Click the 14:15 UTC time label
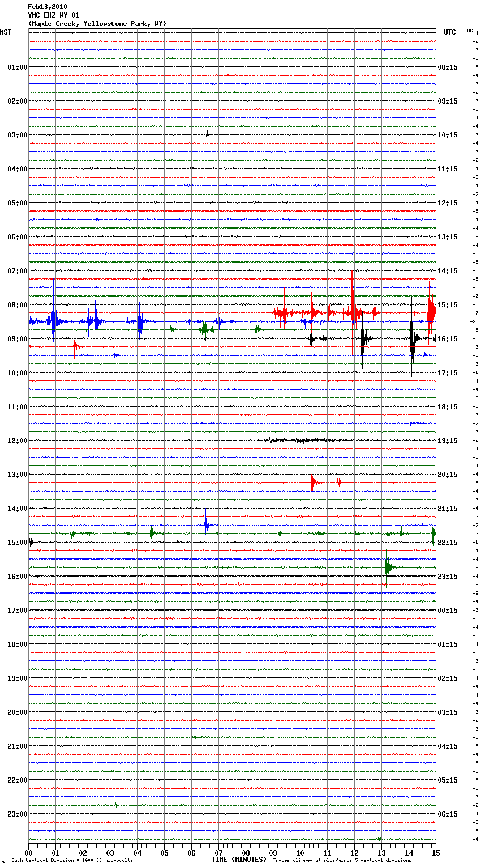The height and width of the screenshot is (868, 481). click(448, 271)
